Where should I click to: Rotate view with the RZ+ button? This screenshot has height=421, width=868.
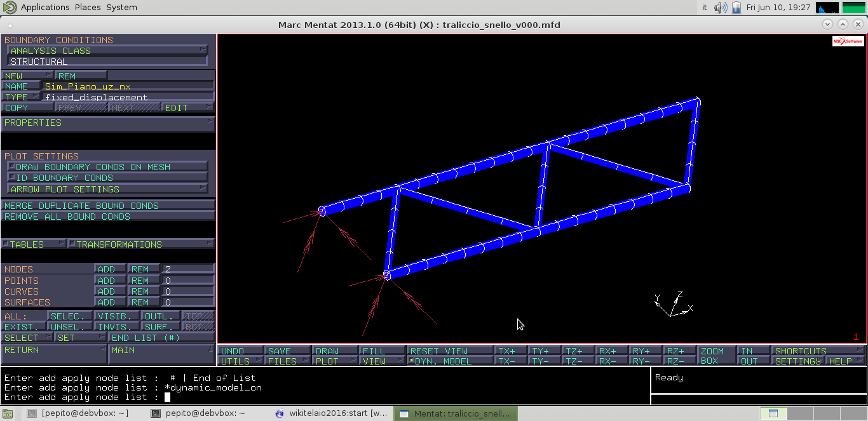680,351
